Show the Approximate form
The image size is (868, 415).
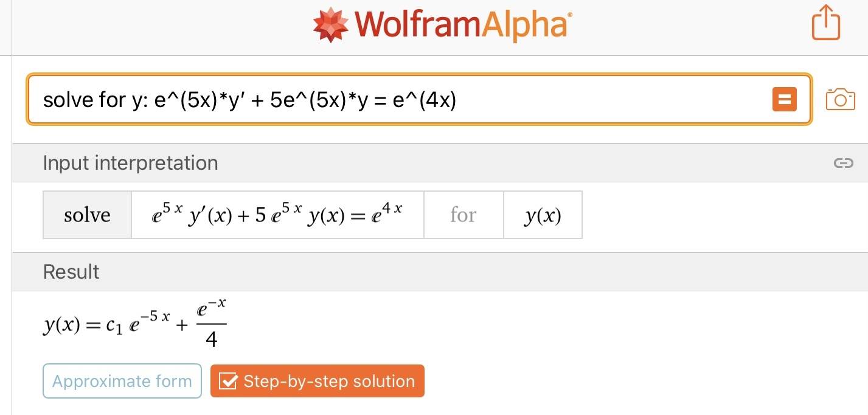(122, 381)
